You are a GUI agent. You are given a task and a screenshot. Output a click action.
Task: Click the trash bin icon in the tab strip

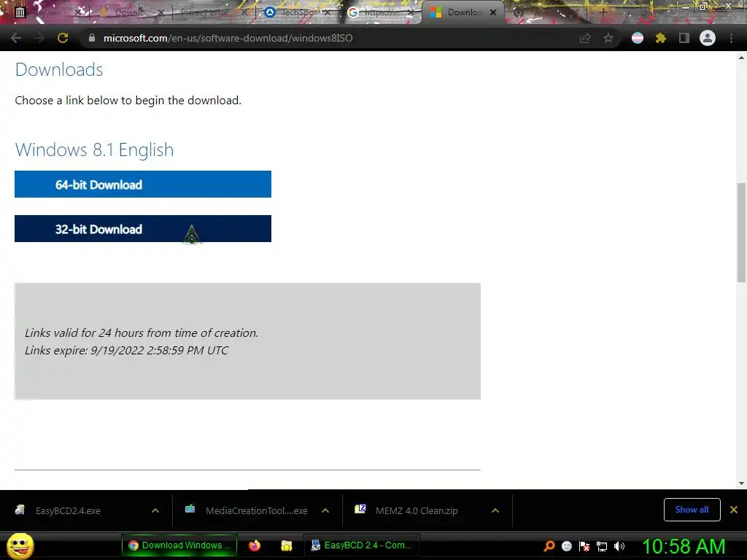(x=20, y=12)
